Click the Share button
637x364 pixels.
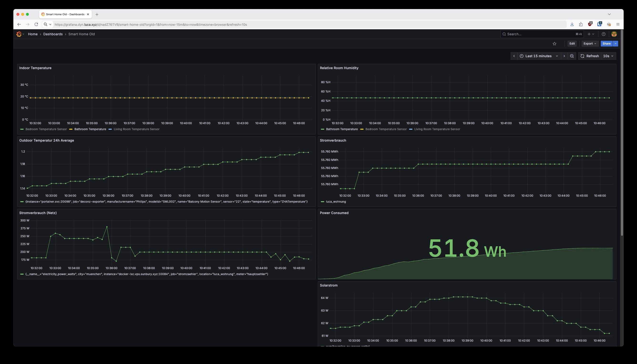click(606, 43)
